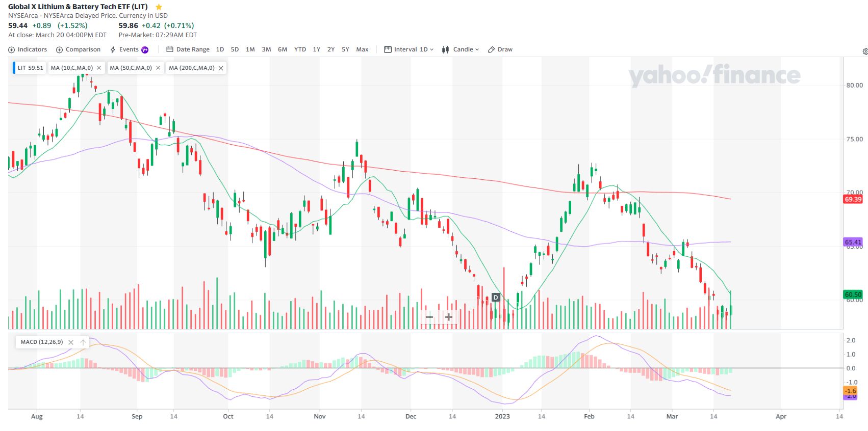Image resolution: width=868 pixels, height=431 pixels.
Task: Select the Max date range
Action: (362, 49)
